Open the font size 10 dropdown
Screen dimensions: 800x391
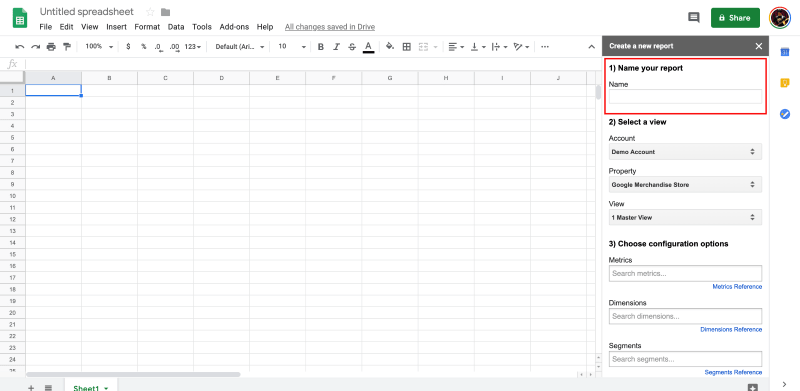(x=292, y=46)
